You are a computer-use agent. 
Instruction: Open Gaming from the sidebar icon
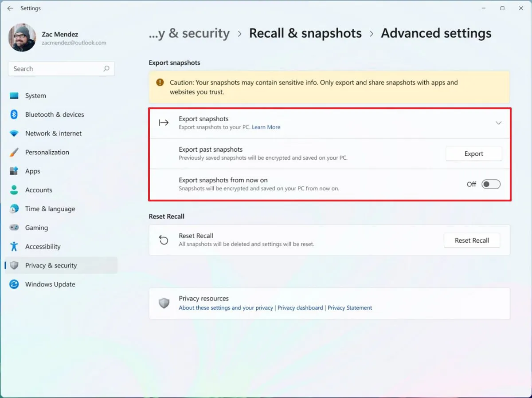click(x=13, y=228)
